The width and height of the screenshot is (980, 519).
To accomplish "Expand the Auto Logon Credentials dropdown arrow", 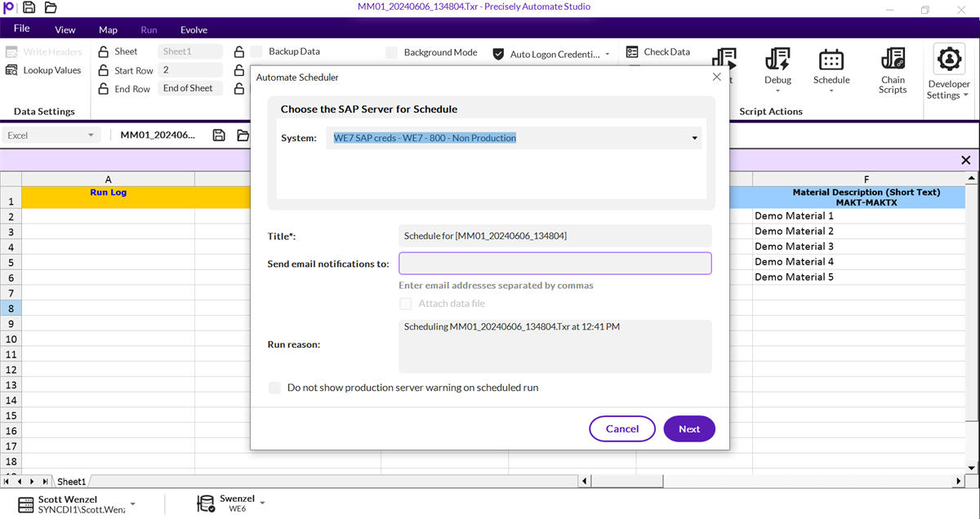I will coord(607,55).
